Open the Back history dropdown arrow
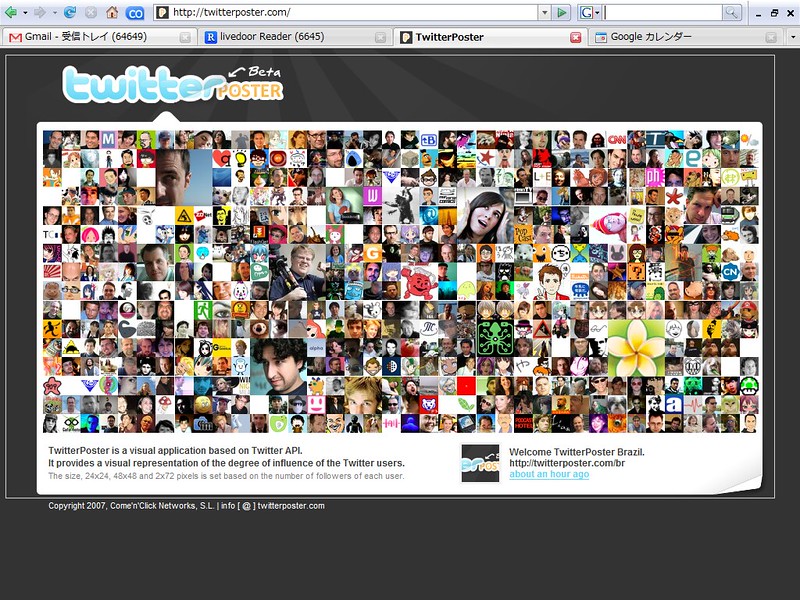 (x=25, y=12)
